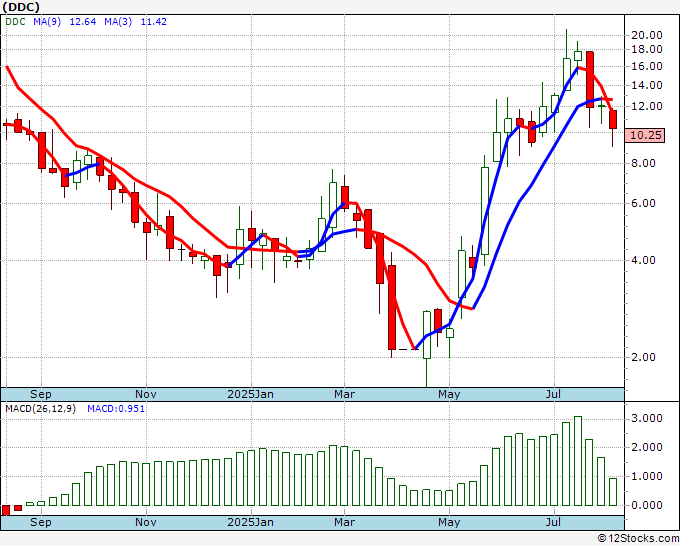Click Jul on the price chart time axis
The width and height of the screenshot is (680, 546).
[553, 394]
